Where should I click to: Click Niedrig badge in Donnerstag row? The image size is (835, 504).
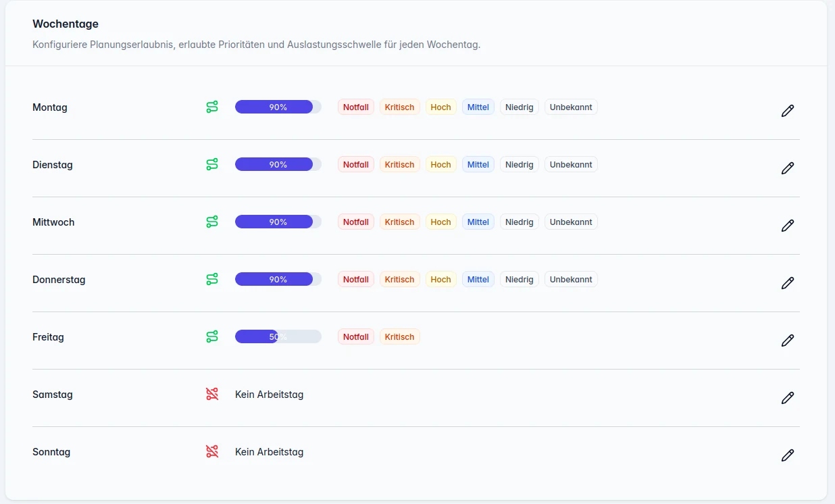coord(520,279)
